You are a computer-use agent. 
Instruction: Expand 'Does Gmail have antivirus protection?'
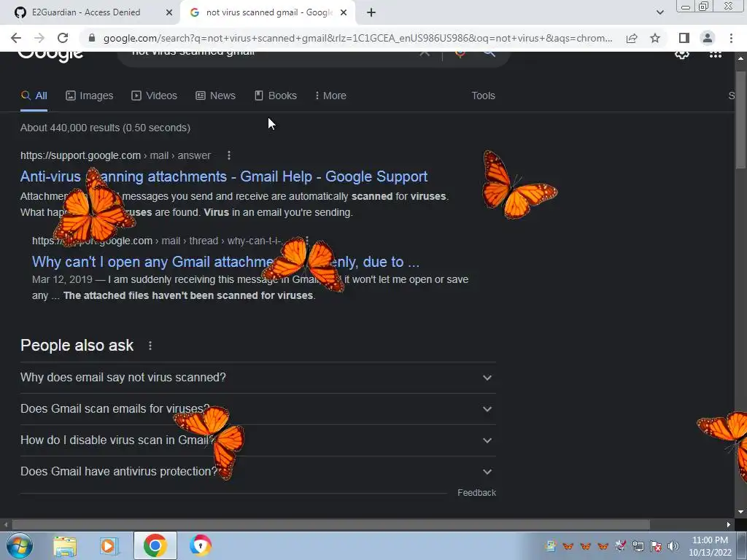tap(258, 472)
